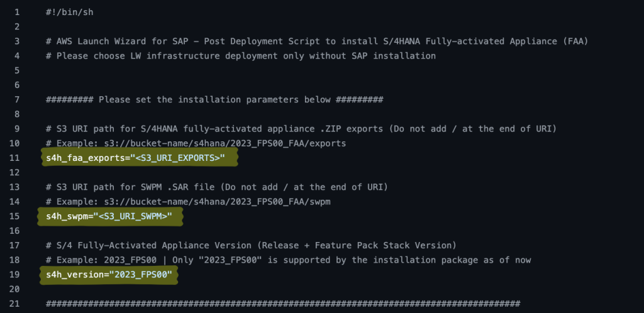
Task: Click line number 21 in gutter
Action: tap(14, 304)
